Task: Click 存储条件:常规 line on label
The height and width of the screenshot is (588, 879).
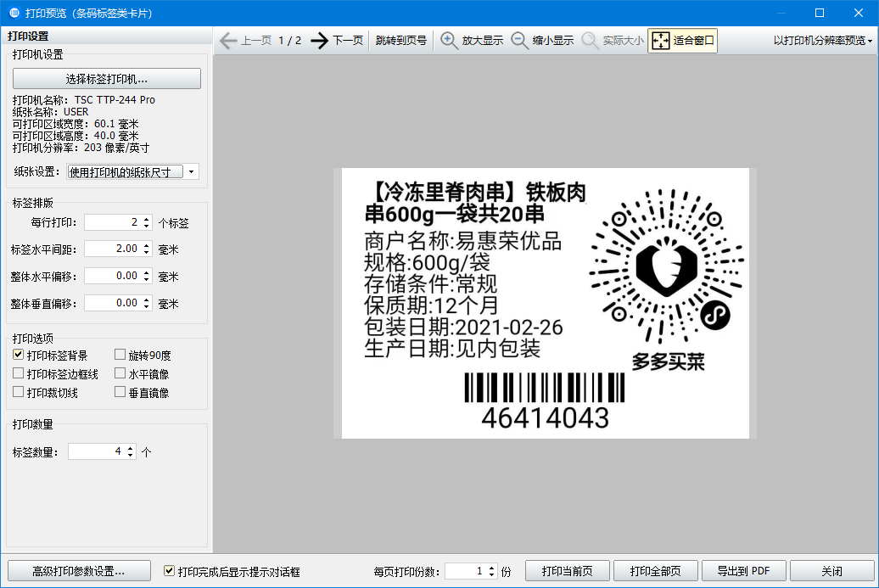Action: [430, 284]
